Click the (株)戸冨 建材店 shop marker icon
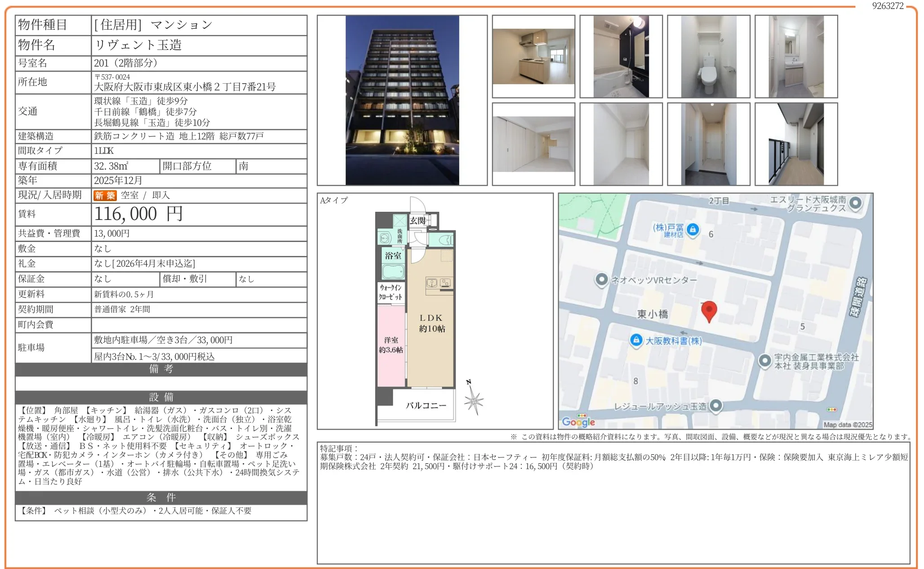This screenshot has height=569, width=924. 693,229
